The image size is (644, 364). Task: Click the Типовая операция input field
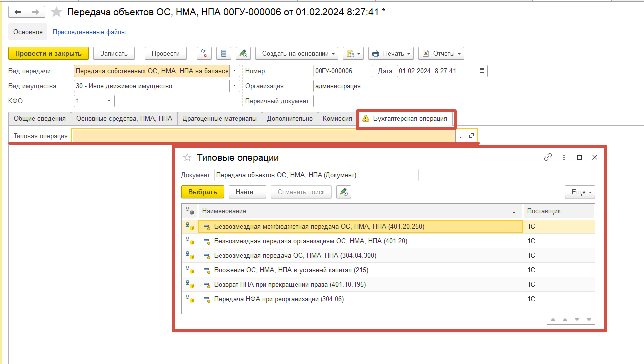tap(264, 136)
